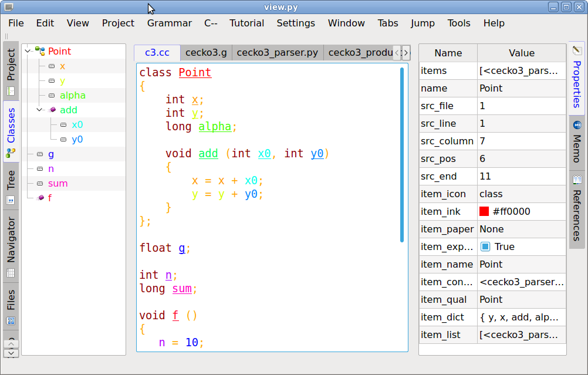Click the add method icon in tree

point(52,110)
